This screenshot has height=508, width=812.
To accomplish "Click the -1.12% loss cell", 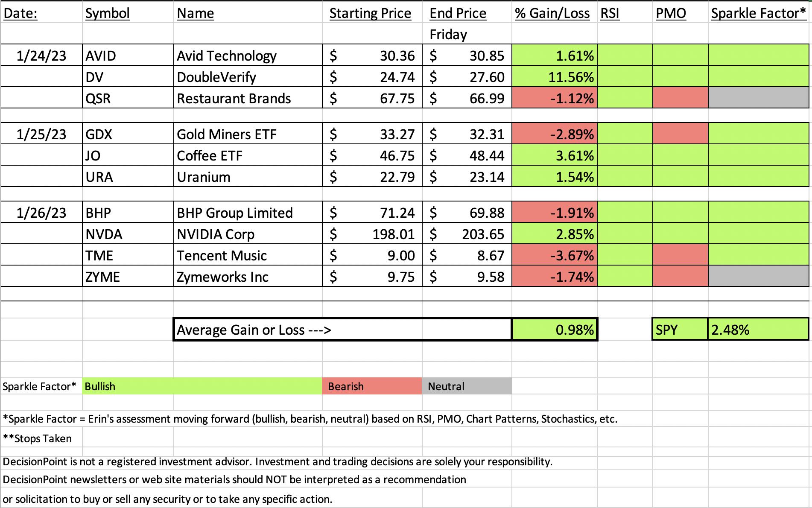I will click(554, 98).
